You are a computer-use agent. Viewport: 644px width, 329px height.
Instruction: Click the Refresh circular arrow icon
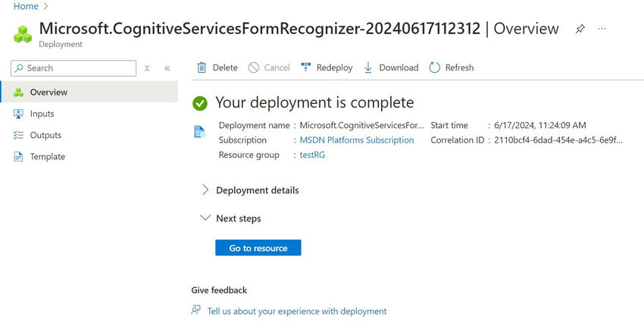(x=434, y=67)
